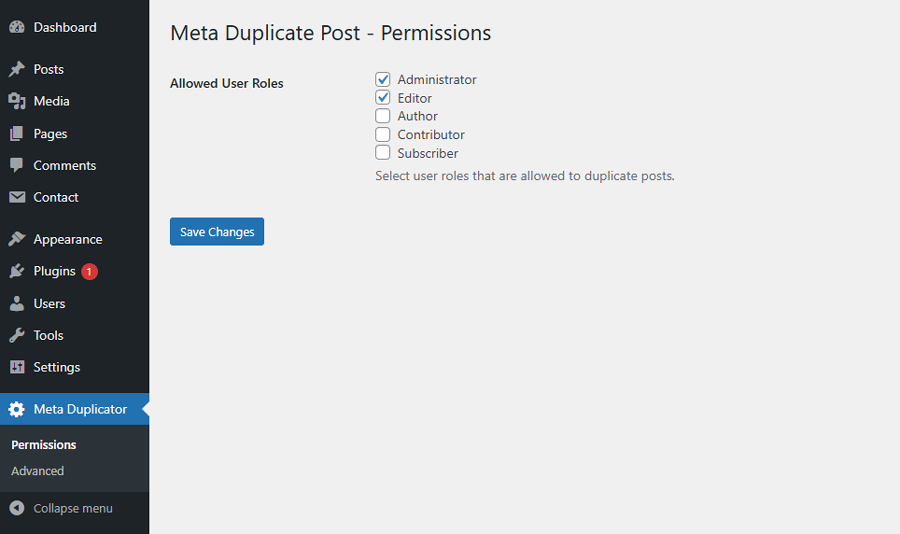This screenshot has height=534, width=900.
Task: Click the Posts pushpin icon
Action: [17, 69]
